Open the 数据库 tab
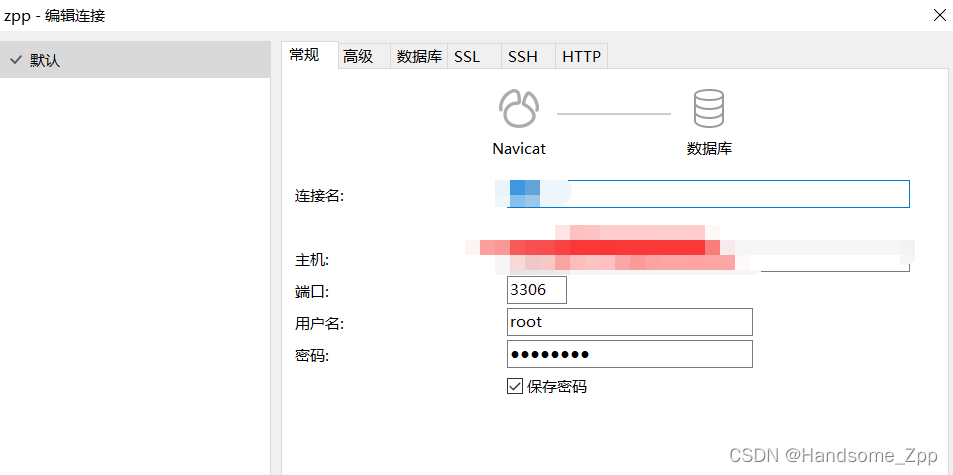This screenshot has height=475, width=953. point(419,56)
